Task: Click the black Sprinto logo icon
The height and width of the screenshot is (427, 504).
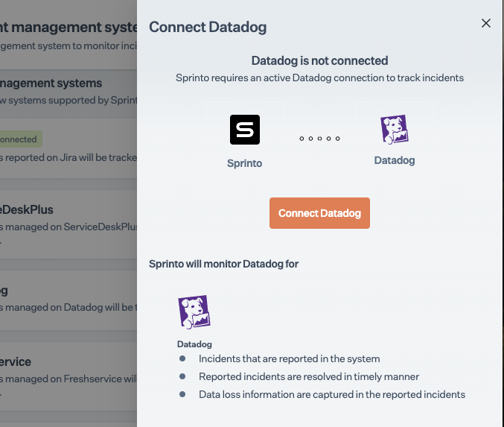Action: pyautogui.click(x=245, y=130)
